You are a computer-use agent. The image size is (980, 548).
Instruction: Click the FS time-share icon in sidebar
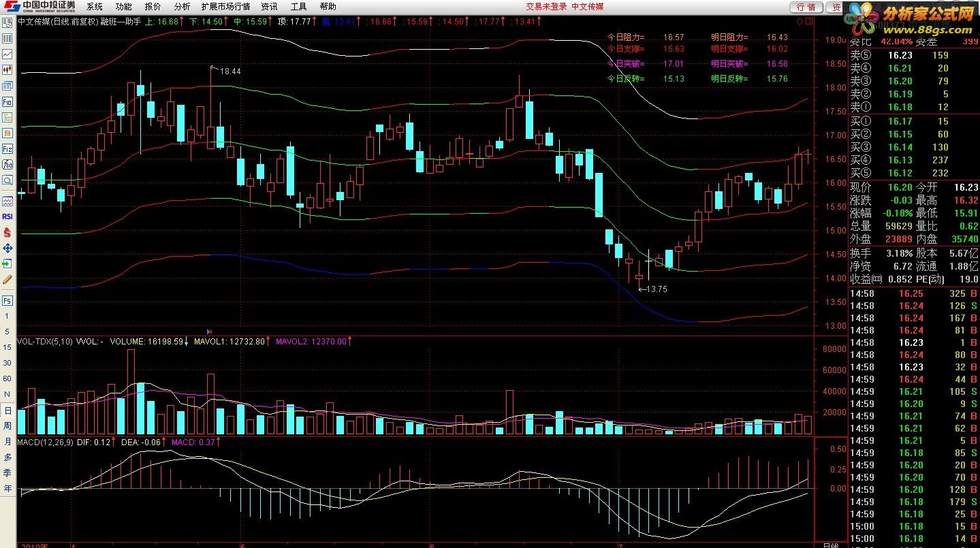[x=7, y=300]
